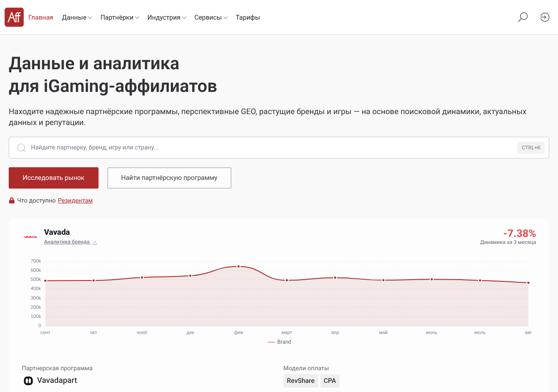Image resolution: width=558 pixels, height=392 pixels.
Task: Go to Главная menu item
Action: pos(41,17)
